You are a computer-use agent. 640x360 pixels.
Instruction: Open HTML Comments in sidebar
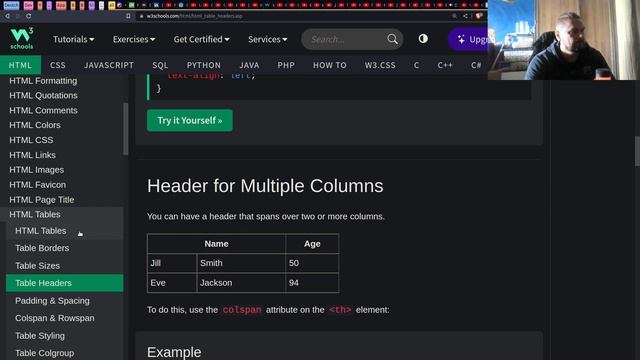43,110
